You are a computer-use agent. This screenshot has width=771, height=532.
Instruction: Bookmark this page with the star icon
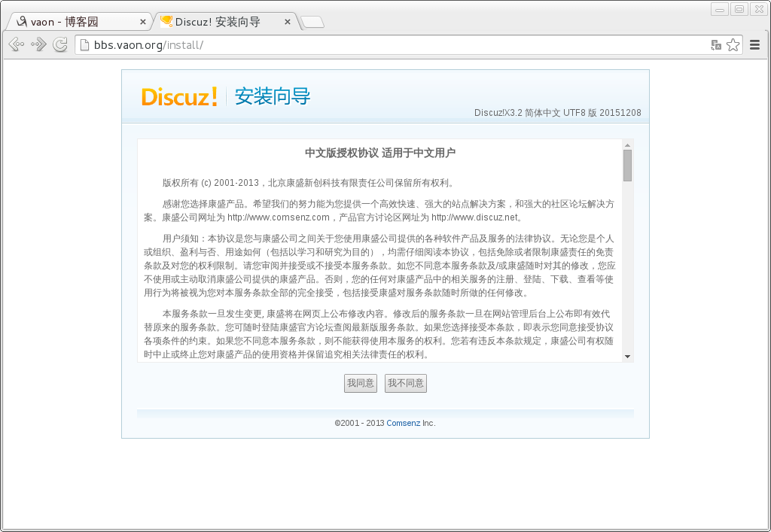[x=733, y=45]
